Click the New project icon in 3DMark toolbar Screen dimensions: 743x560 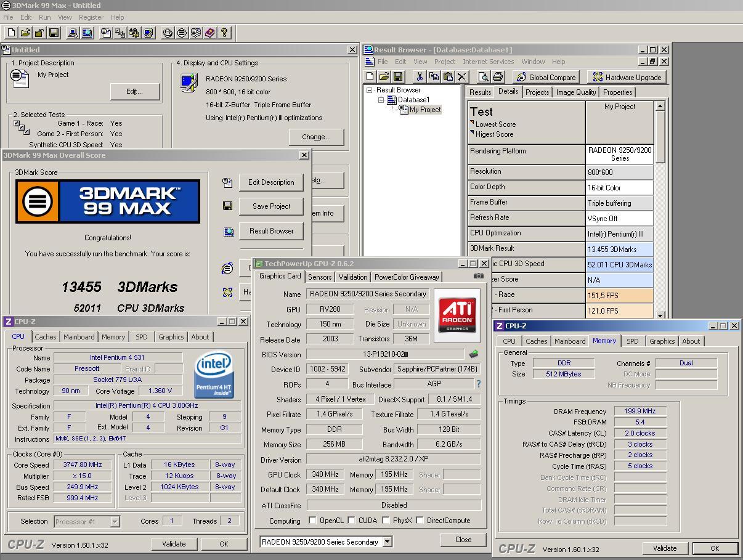[x=11, y=33]
